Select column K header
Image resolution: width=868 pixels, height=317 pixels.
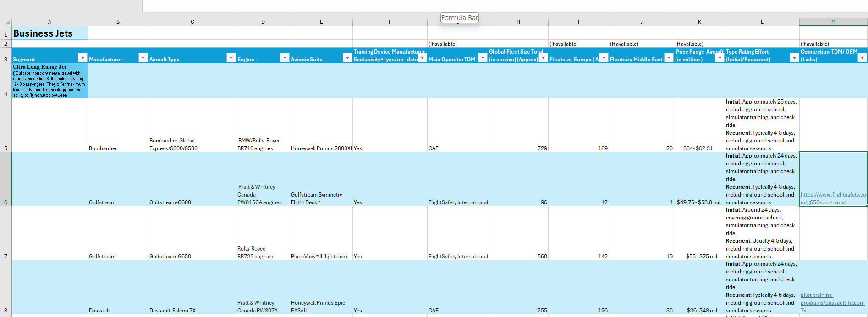point(699,22)
